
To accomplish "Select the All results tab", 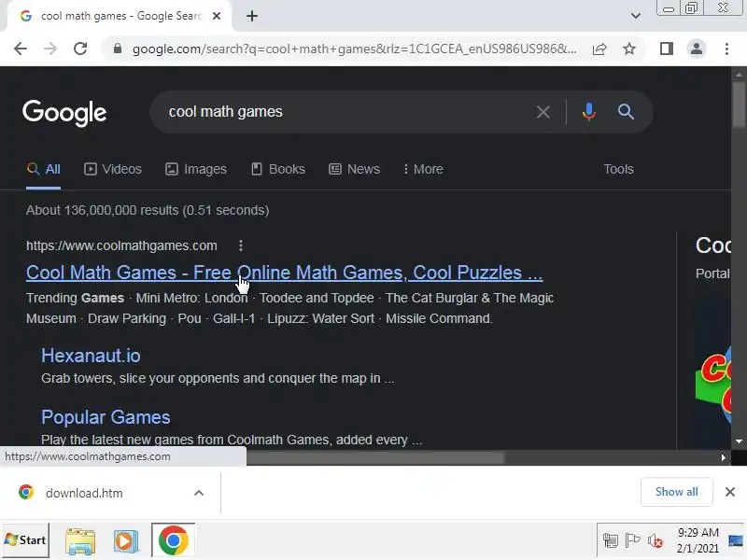I will click(43, 169).
